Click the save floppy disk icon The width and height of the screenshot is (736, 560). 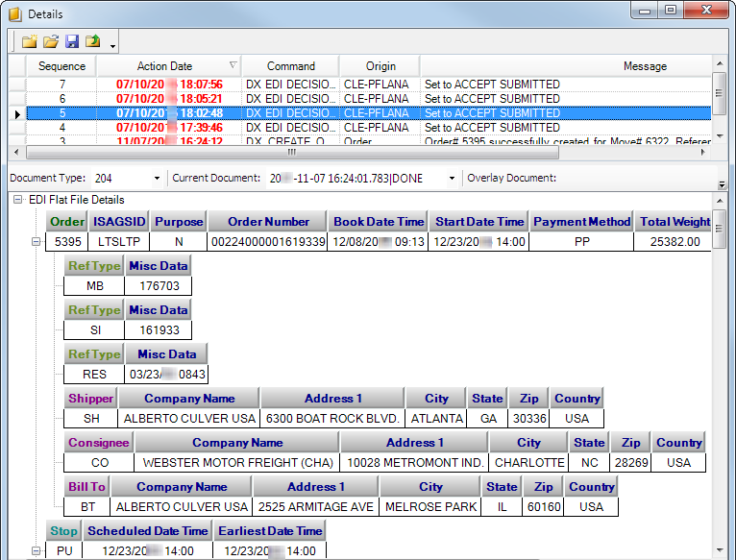tap(72, 41)
